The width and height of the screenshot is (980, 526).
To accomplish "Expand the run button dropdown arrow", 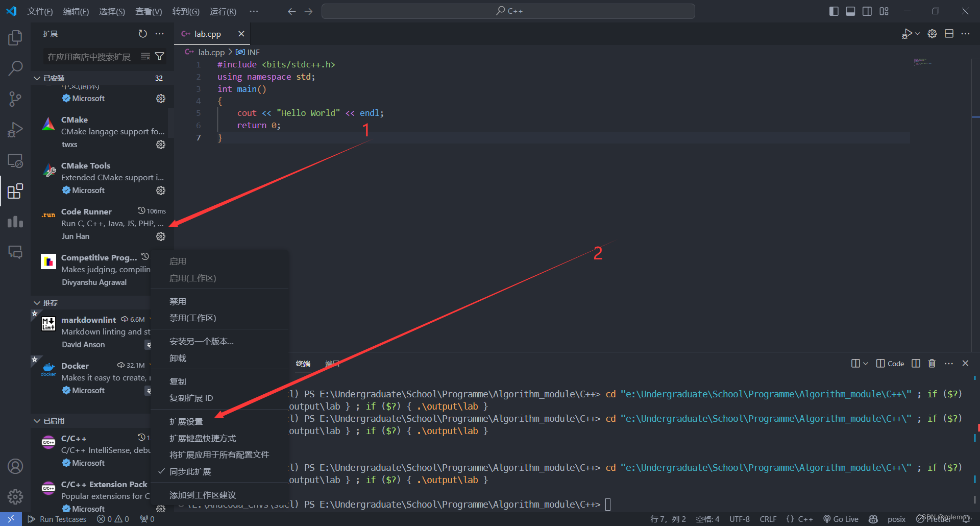I will coord(916,33).
